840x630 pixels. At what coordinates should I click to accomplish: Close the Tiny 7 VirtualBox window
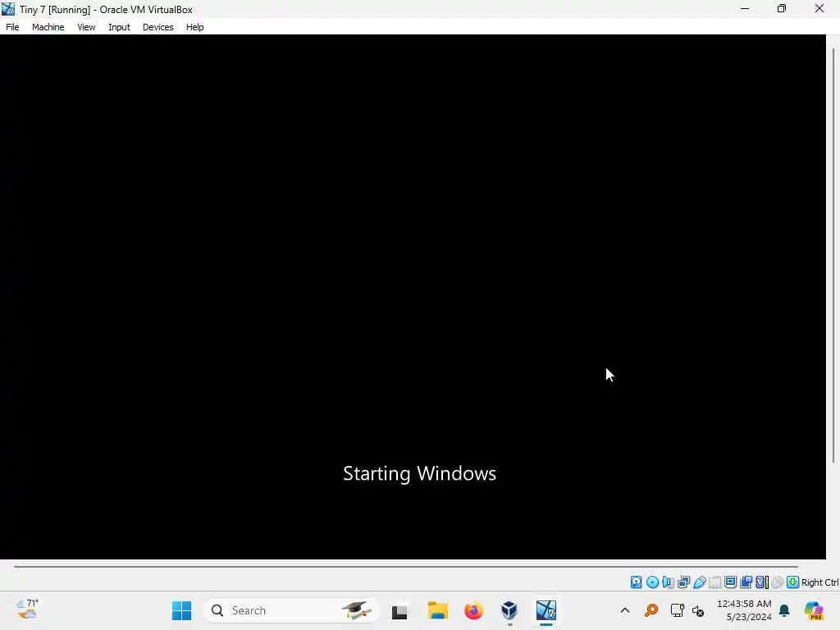(x=819, y=8)
